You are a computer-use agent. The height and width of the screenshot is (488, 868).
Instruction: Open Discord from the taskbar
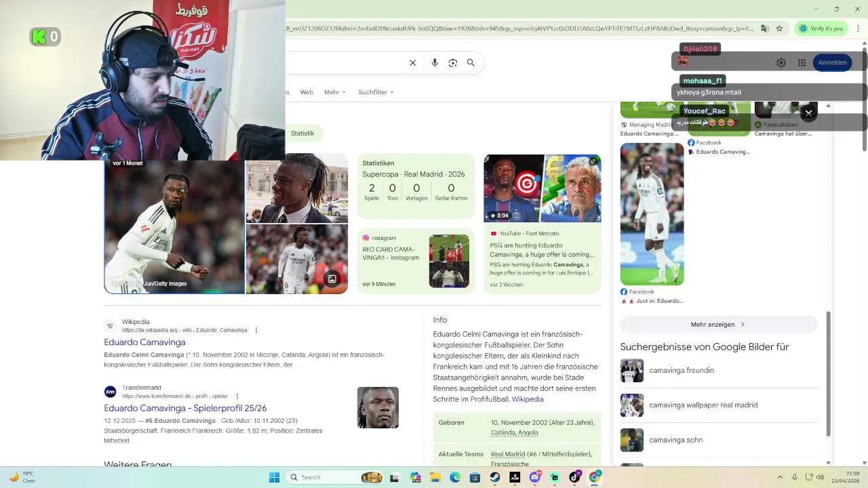535,477
